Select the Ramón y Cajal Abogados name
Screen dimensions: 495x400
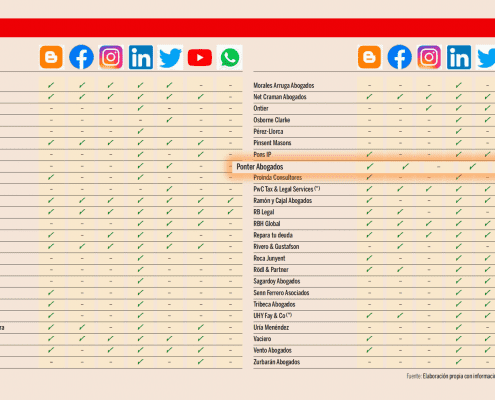(282, 200)
